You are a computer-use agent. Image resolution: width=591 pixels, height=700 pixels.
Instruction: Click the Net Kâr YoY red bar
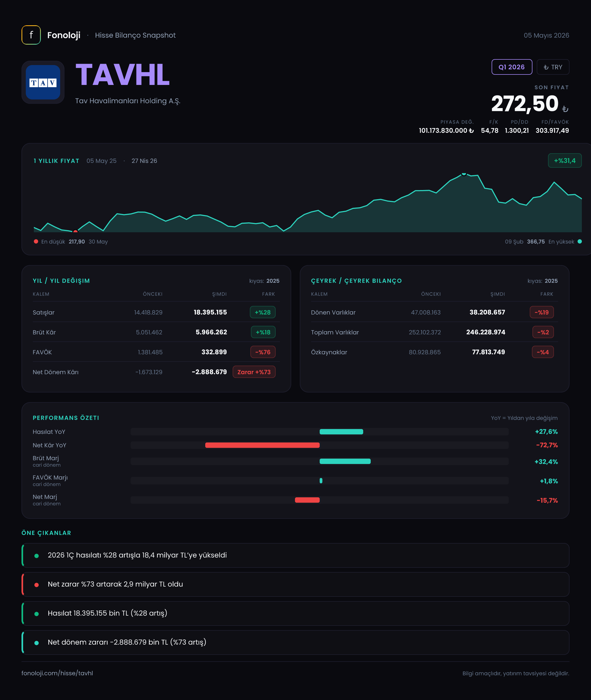click(x=262, y=445)
